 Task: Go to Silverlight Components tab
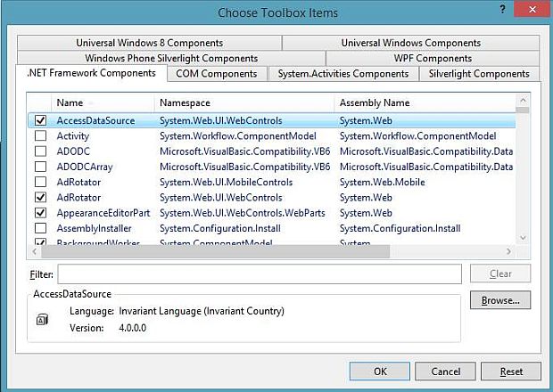pyautogui.click(x=479, y=74)
